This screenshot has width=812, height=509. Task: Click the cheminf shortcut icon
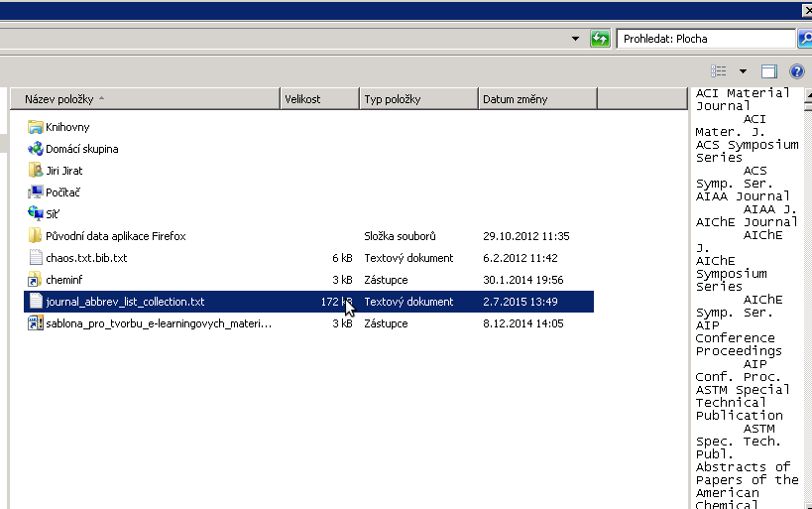pos(36,280)
